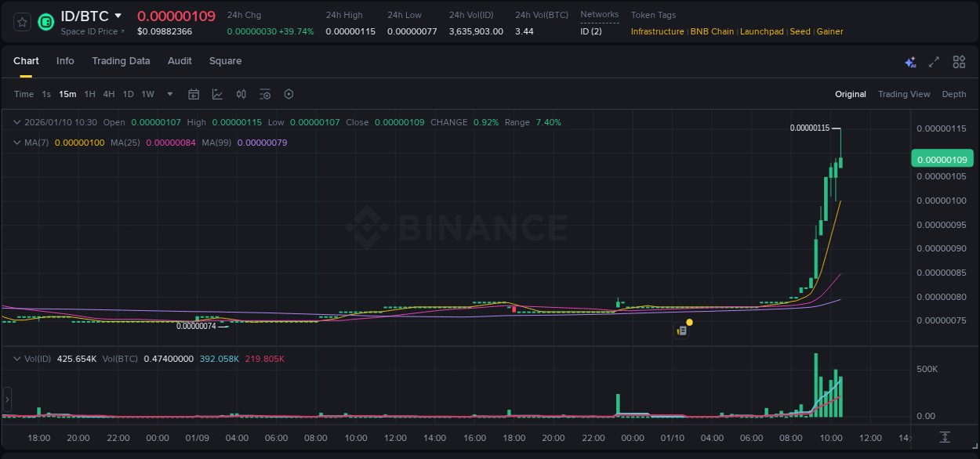
Task: Open chart settings via hexagon gear icon
Action: coord(289,94)
